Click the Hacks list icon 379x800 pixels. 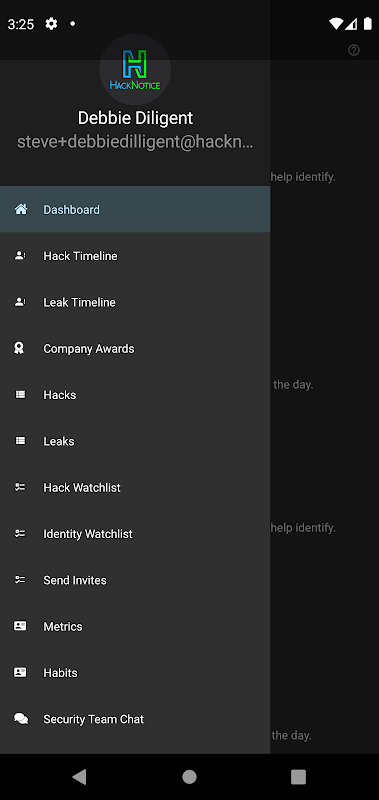tap(20, 394)
